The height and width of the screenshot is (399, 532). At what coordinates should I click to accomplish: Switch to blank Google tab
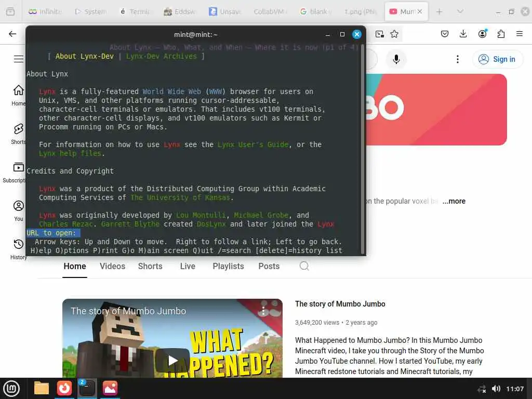pyautogui.click(x=315, y=11)
